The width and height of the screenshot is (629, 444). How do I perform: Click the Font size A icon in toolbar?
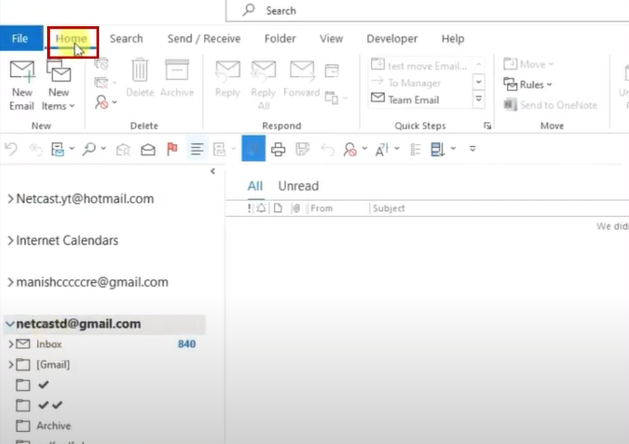point(381,149)
